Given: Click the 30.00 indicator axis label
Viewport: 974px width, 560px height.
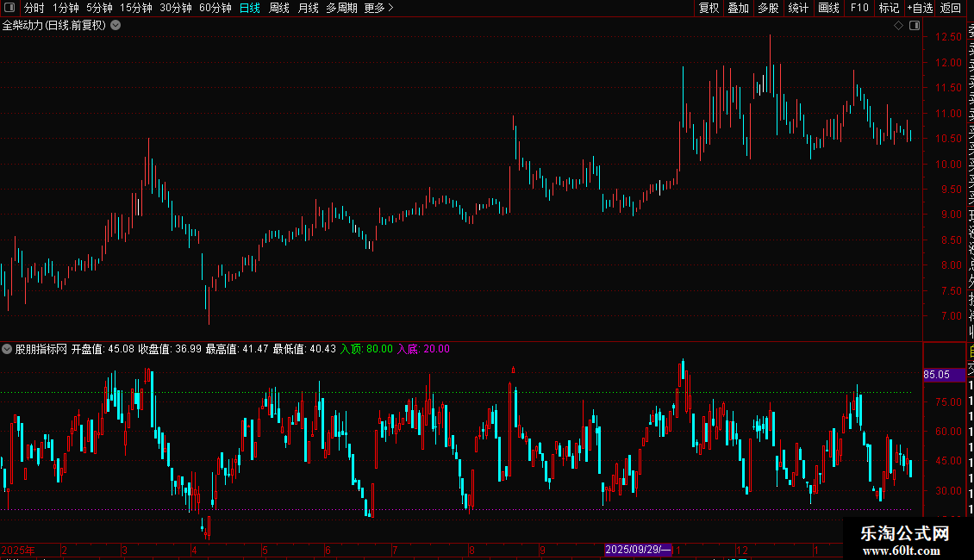Looking at the screenshot, I should [948, 490].
